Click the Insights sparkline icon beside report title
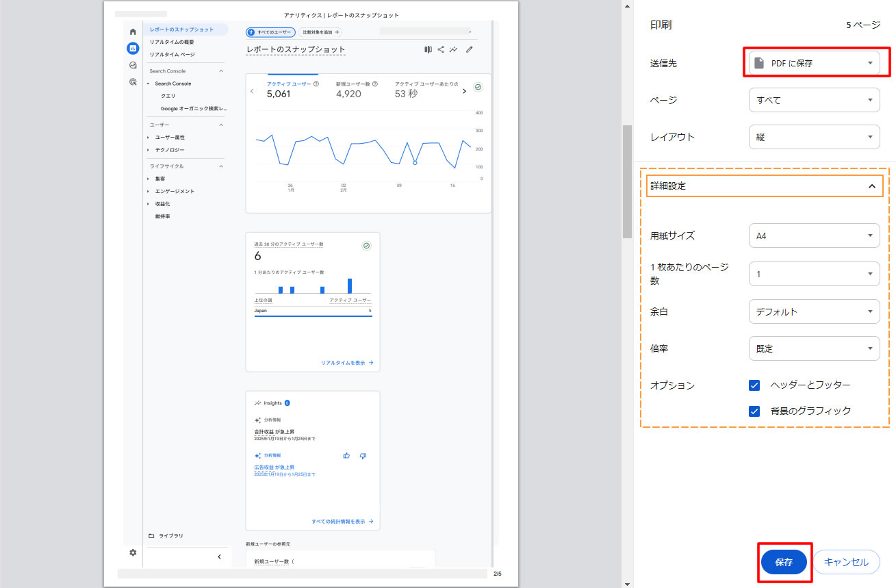896x588 pixels. click(453, 49)
